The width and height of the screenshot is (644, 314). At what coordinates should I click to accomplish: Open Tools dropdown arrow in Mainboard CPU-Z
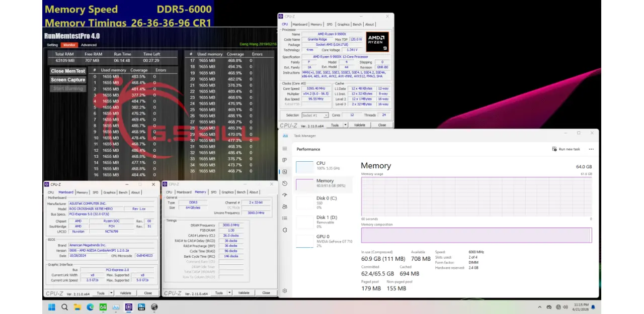click(112, 293)
